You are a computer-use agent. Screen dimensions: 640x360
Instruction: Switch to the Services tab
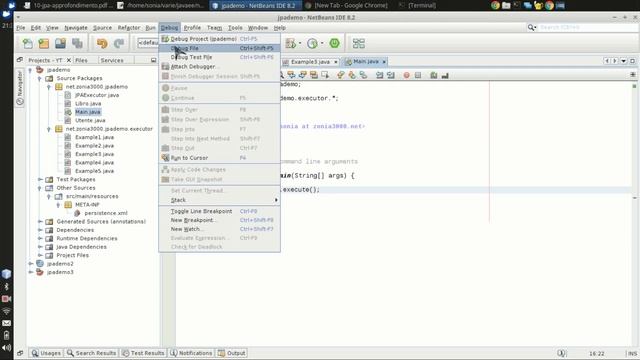point(112,60)
